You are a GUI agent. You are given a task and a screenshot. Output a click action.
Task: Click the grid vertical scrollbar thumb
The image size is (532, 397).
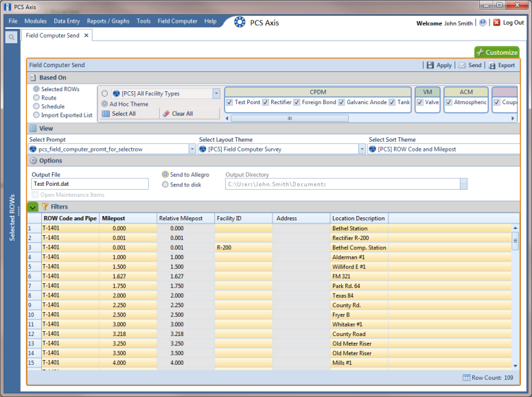click(516, 241)
